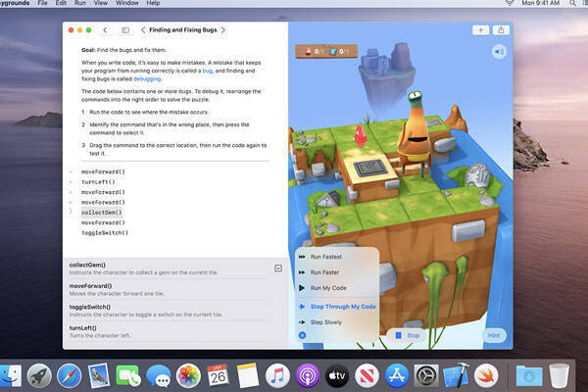Viewport: 588px width, 392px height.
Task: Select Run Faster option
Action: click(325, 273)
